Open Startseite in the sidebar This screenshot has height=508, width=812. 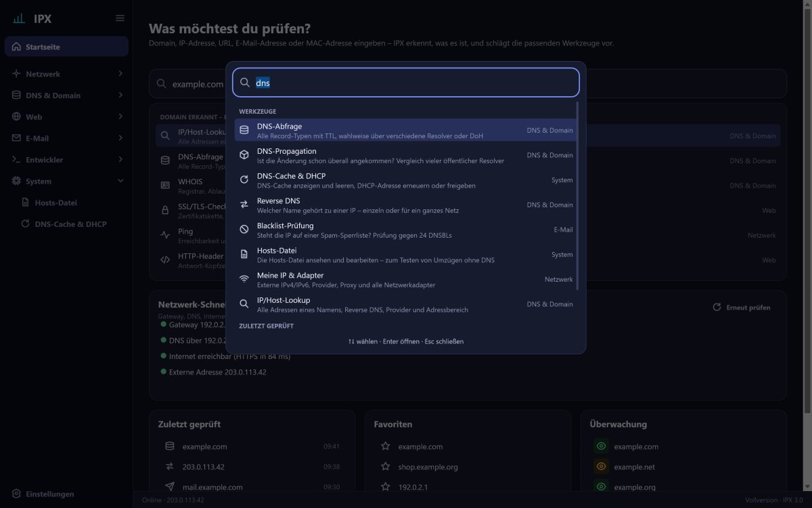pyautogui.click(x=66, y=47)
